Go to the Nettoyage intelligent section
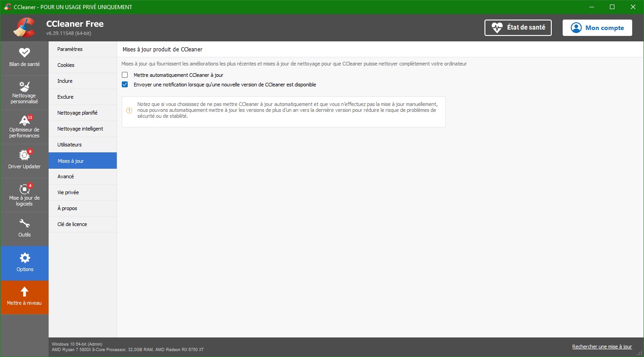The height and width of the screenshot is (357, 644). 80,129
